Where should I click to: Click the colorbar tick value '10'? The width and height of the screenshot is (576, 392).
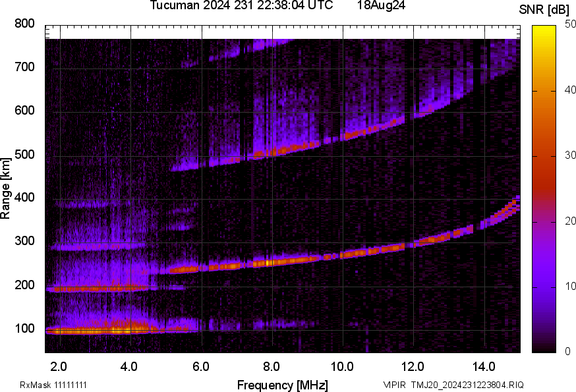570,286
